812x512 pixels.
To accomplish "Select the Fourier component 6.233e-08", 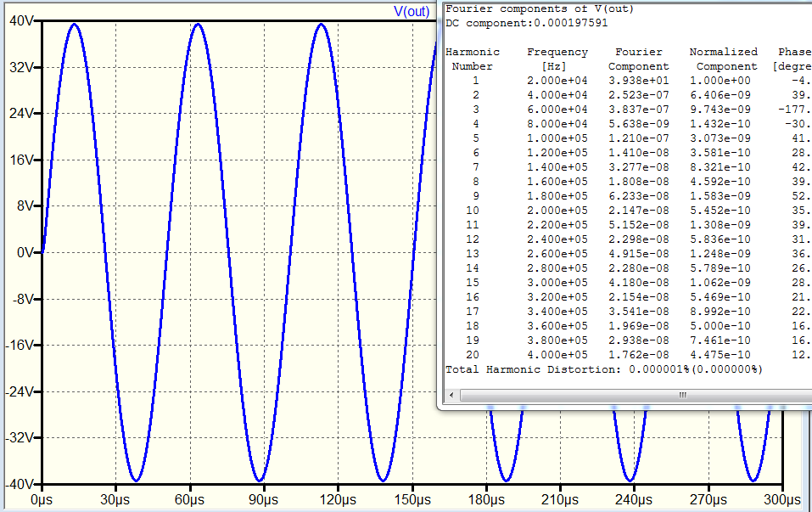I will point(639,196).
